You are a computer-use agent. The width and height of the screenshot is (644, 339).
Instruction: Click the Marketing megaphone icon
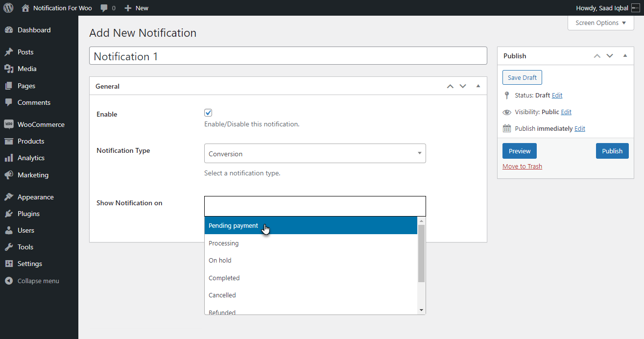point(9,175)
